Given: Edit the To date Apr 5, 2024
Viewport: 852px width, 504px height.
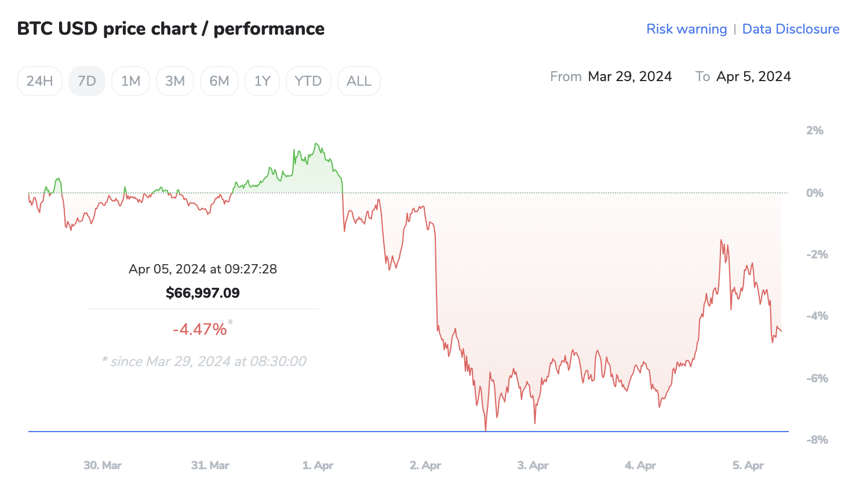Looking at the screenshot, I should click(x=753, y=76).
